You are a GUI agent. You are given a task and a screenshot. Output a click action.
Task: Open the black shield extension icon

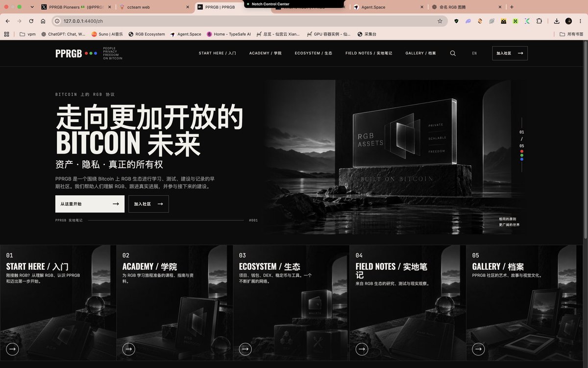point(457,21)
